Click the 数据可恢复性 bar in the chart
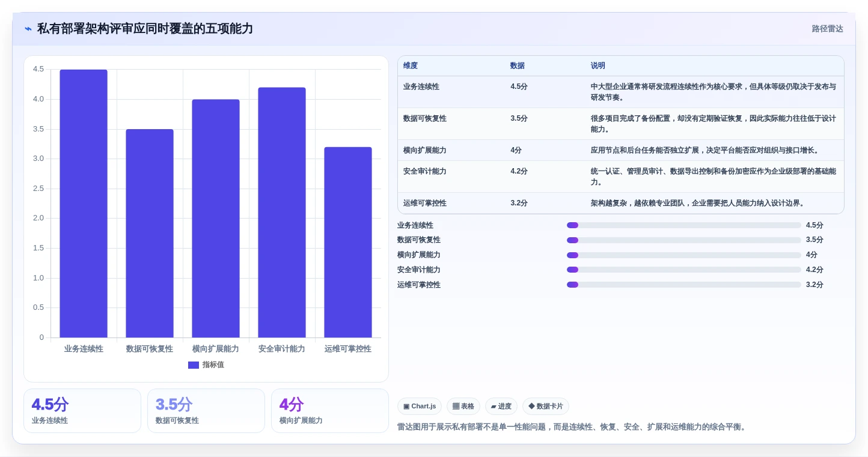 (150, 234)
